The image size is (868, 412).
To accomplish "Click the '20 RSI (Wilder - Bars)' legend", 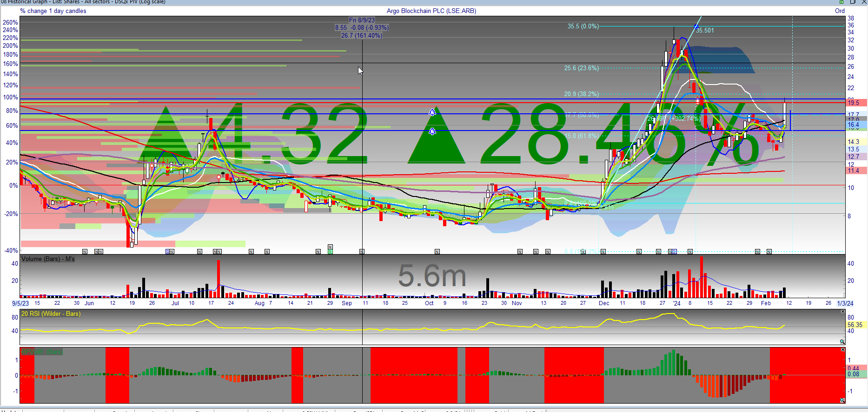I will point(51,314).
